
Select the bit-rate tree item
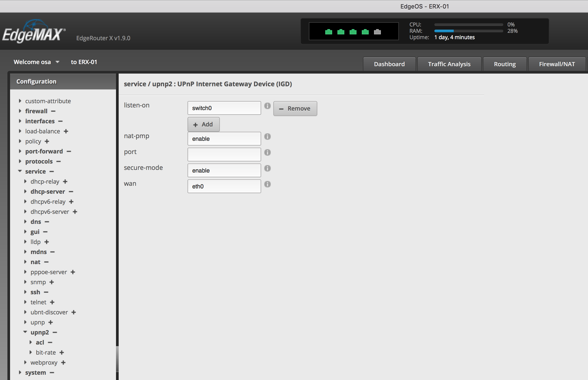[x=46, y=352]
